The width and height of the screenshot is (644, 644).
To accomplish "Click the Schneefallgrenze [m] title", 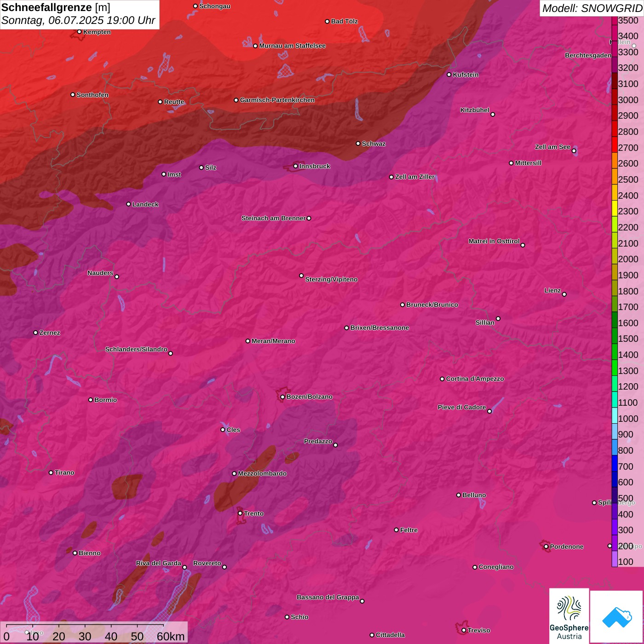I will pos(56,7).
